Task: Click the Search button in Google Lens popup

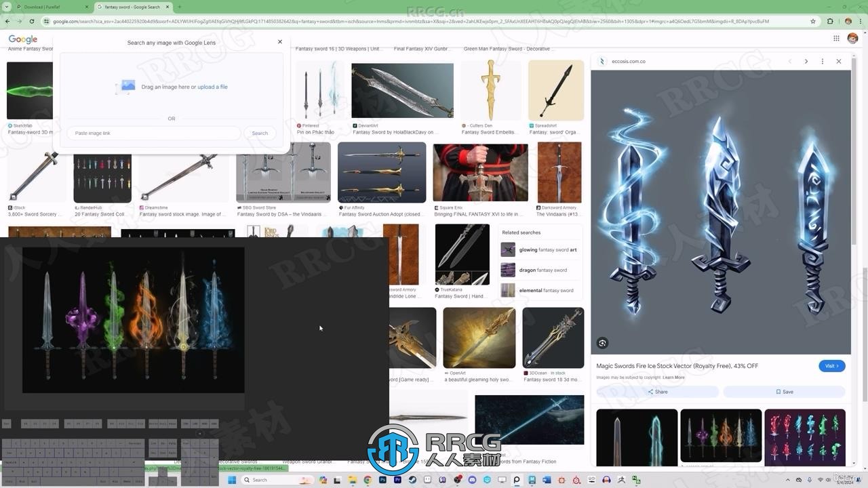Action: pyautogui.click(x=260, y=133)
